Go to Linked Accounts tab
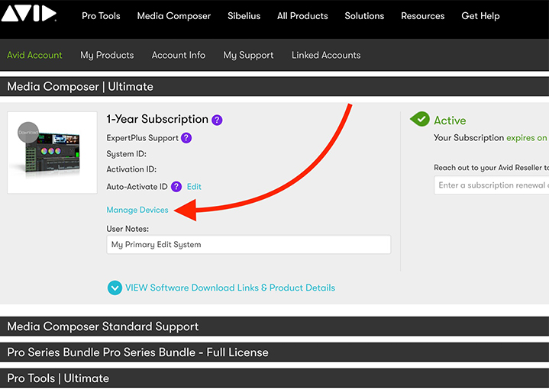 pos(326,55)
